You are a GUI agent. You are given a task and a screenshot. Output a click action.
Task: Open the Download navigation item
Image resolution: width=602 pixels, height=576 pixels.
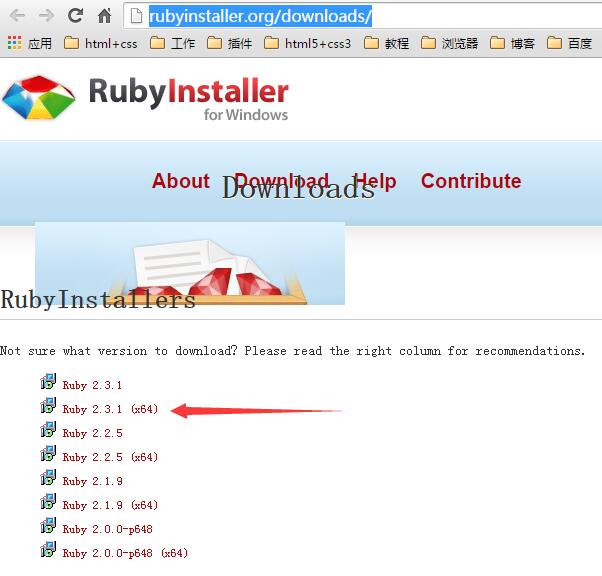click(281, 181)
